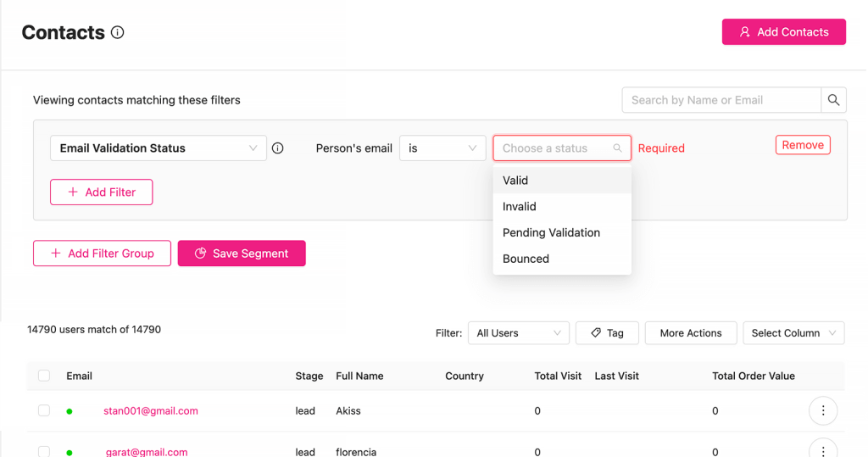868x457 pixels.
Task: Click the Tag button with tag icon
Action: pyautogui.click(x=607, y=333)
